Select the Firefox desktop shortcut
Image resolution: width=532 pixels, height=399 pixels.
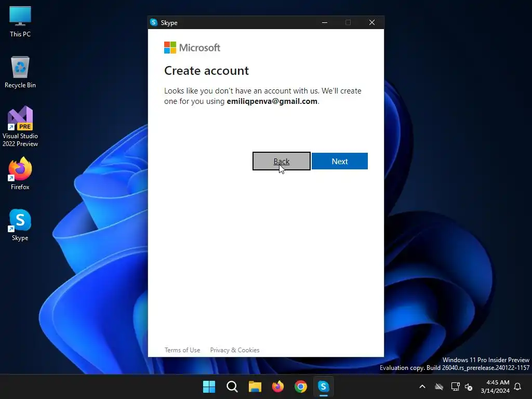tap(20, 174)
